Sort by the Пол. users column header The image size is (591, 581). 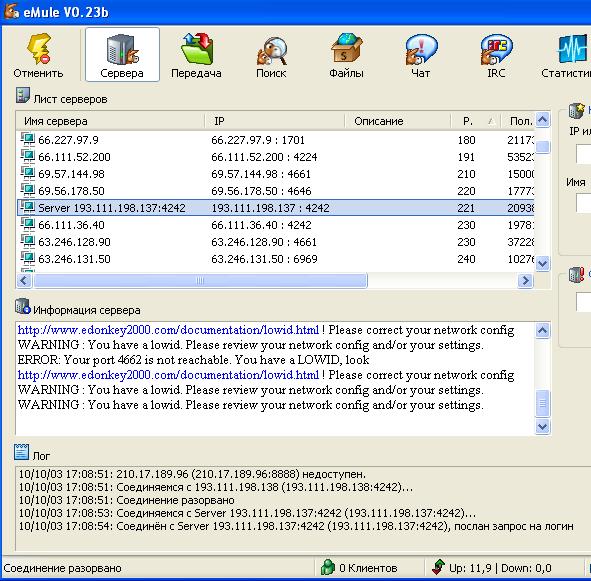point(518,121)
